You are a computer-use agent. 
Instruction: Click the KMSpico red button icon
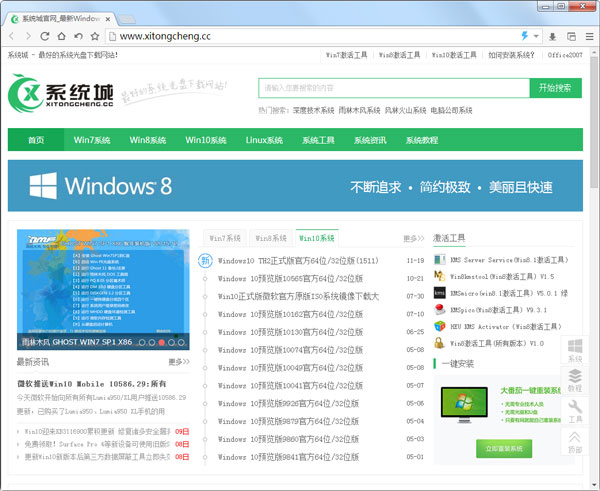[x=440, y=310]
